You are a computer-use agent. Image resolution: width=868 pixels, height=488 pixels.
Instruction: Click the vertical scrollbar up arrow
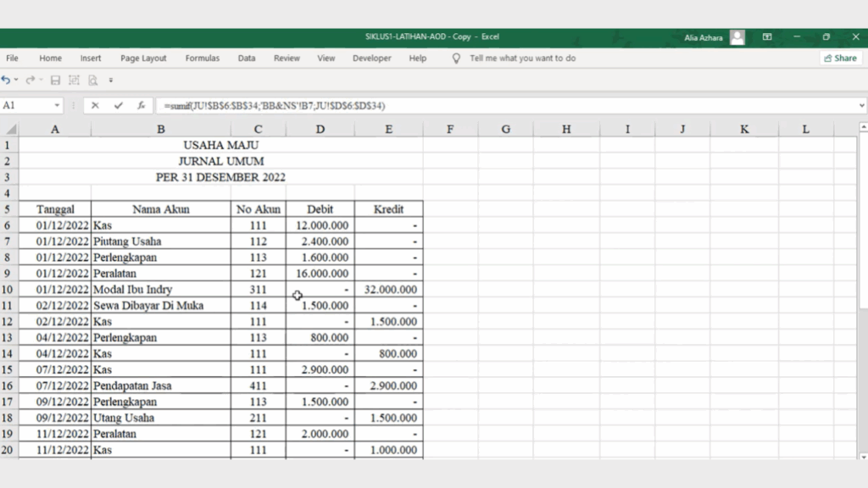[863, 128]
